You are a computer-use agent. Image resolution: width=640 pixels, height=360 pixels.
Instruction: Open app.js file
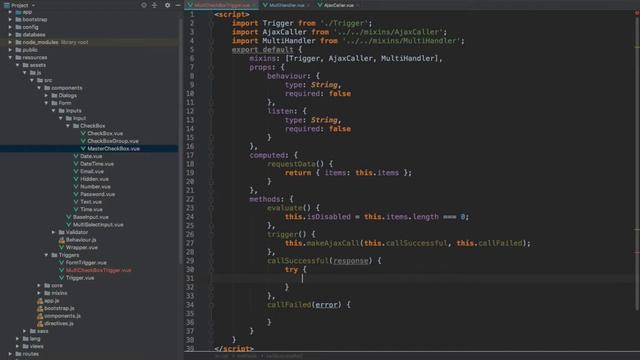51,301
